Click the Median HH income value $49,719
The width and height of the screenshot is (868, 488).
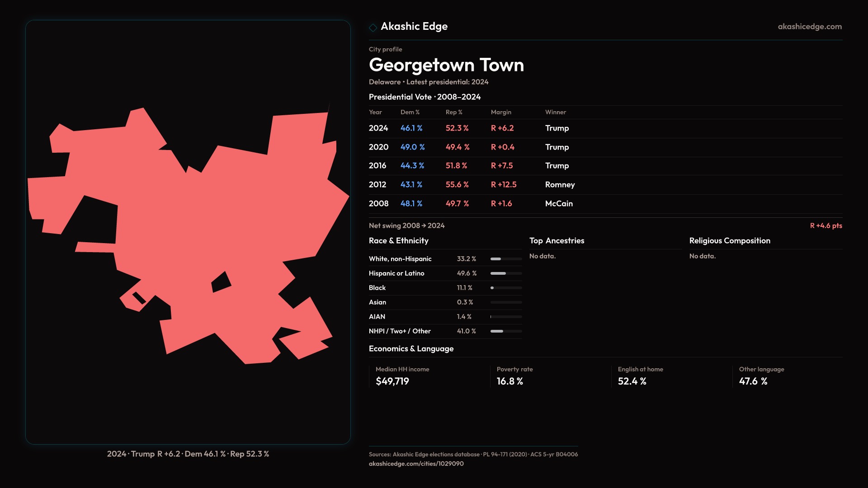pyautogui.click(x=392, y=381)
